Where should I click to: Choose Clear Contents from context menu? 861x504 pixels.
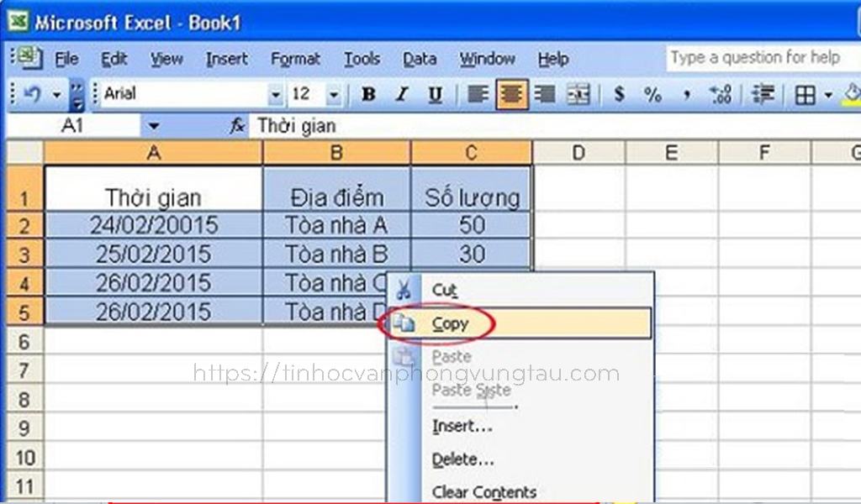tap(520, 492)
